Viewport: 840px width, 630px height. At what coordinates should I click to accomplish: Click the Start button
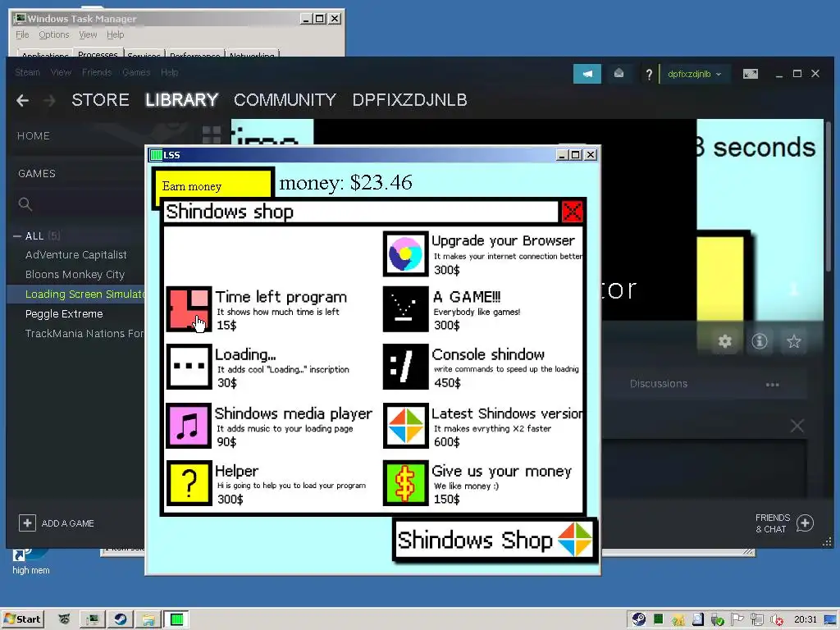[22, 619]
